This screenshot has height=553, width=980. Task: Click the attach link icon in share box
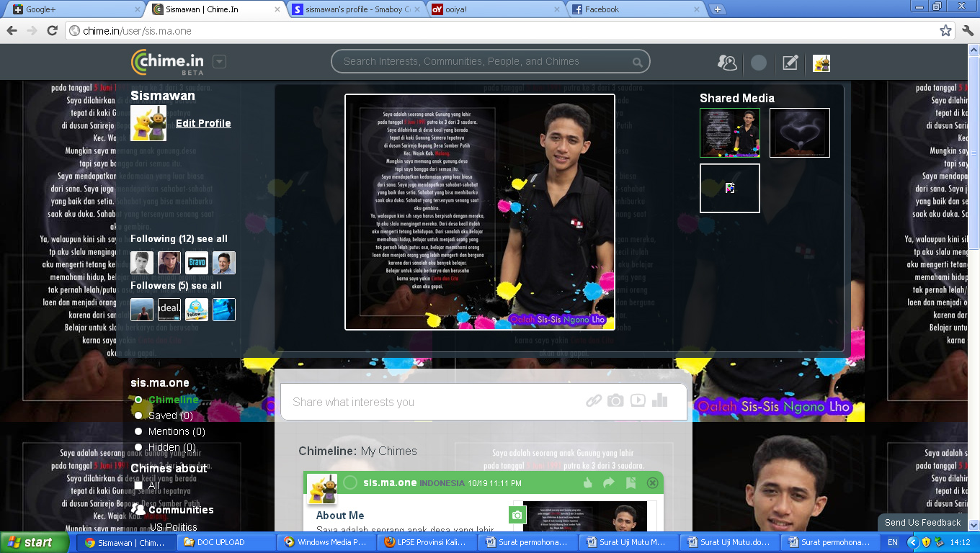click(x=594, y=401)
